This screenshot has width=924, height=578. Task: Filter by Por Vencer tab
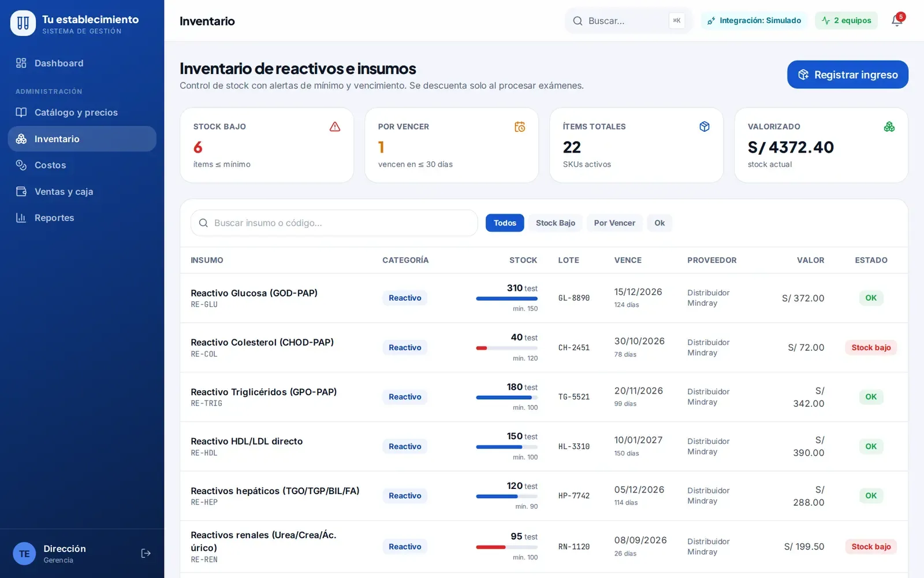coord(614,223)
